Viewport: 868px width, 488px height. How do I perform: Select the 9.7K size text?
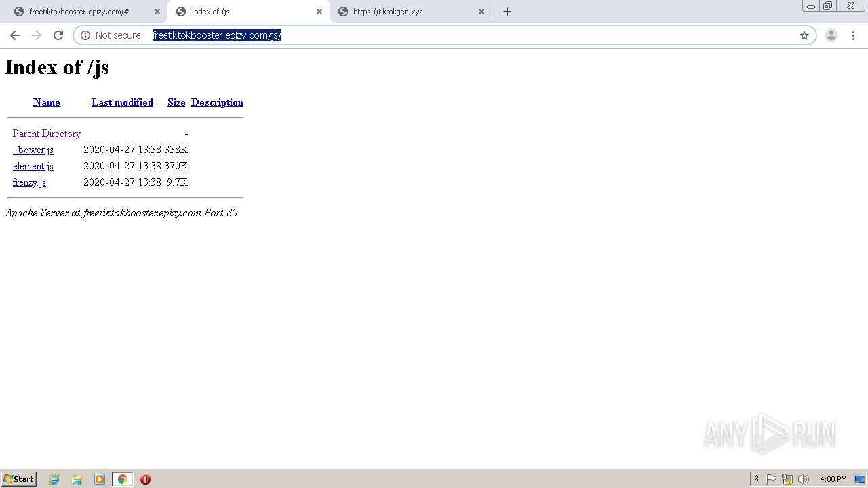tap(177, 182)
